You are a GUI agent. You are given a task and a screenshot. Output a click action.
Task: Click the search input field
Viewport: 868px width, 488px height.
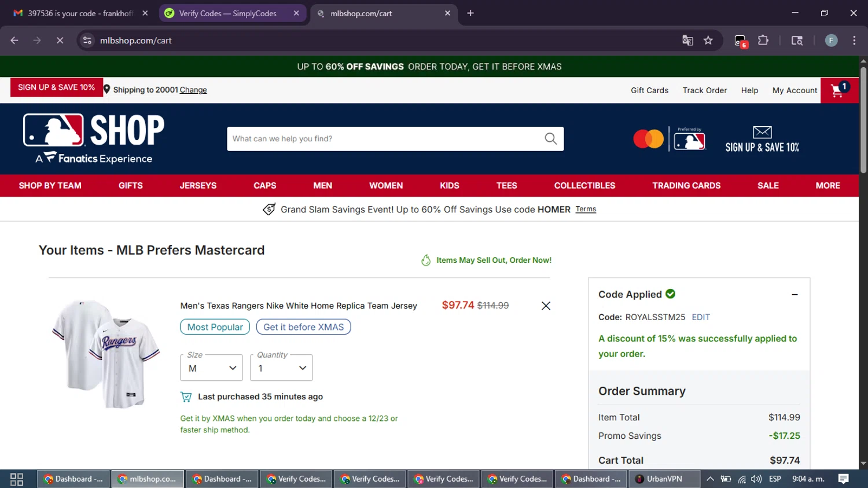tap(385, 139)
